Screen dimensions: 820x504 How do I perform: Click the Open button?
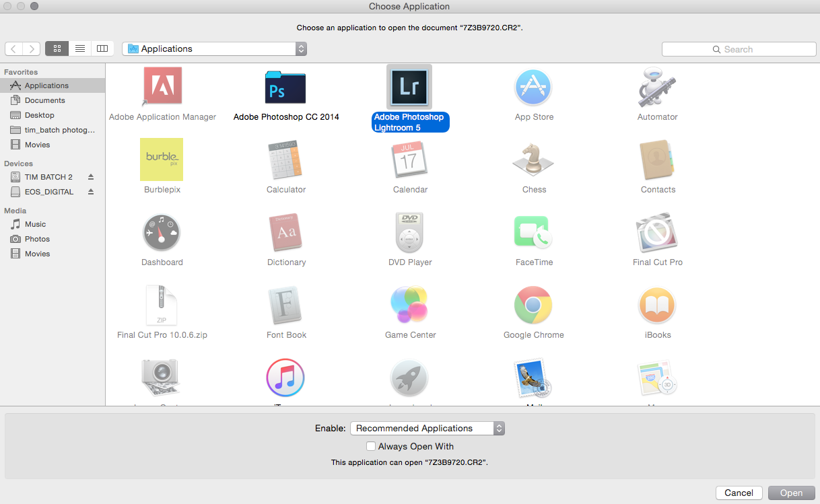coord(792,493)
